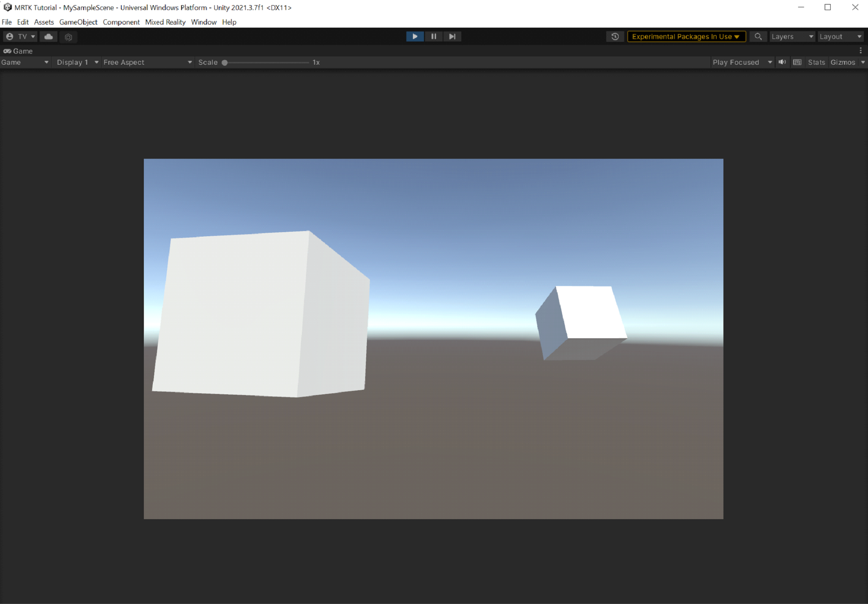Viewport: 868px width, 604px height.
Task: Click the history/undo icon
Action: (614, 36)
